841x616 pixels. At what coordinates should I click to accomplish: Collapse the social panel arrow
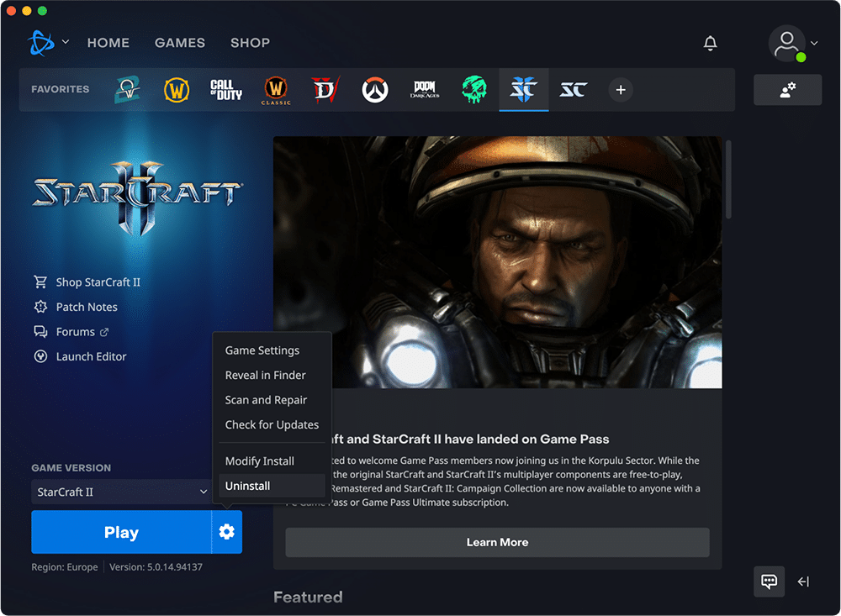803,582
